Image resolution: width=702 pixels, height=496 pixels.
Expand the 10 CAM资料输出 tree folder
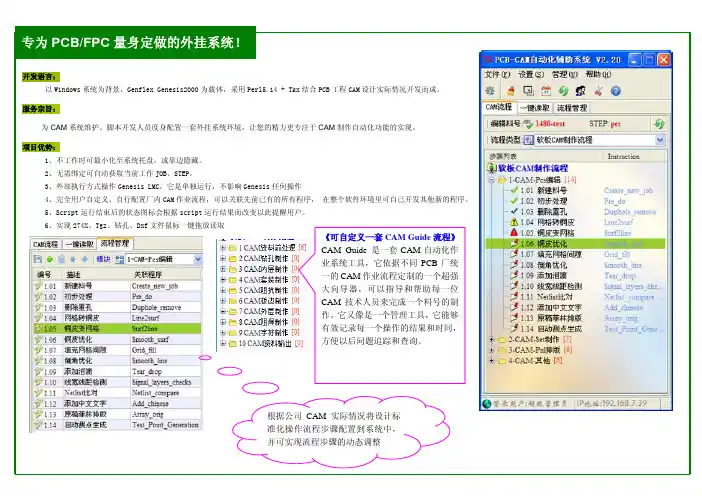click(x=221, y=342)
